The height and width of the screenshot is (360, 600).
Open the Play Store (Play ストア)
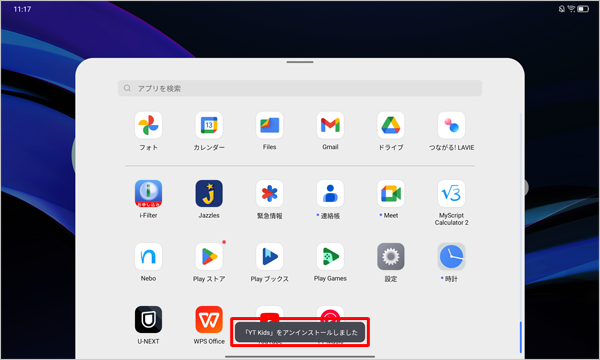209,256
